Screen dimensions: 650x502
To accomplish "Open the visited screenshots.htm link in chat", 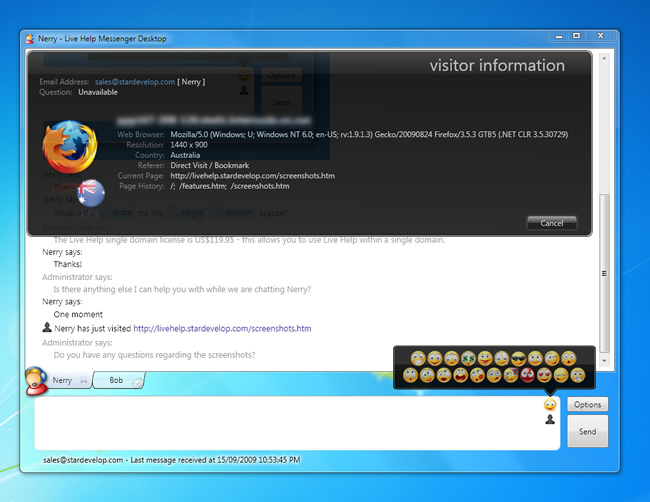I will (222, 328).
